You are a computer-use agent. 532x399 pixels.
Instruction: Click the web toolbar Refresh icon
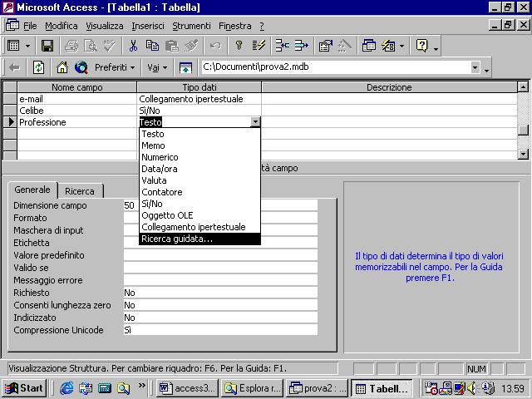coord(38,68)
